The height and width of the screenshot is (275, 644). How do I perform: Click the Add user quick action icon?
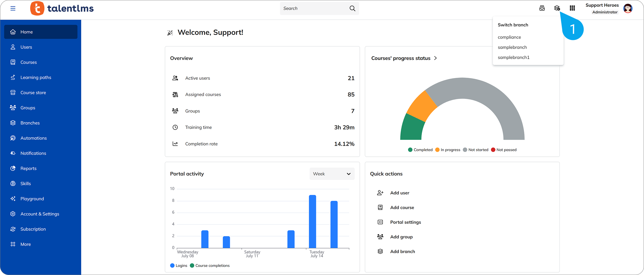tap(380, 193)
